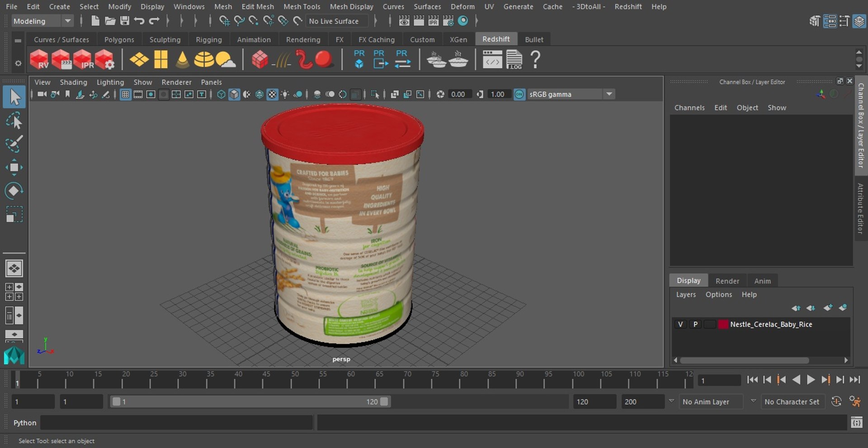Screen dimensions: 868x448
Task: Click the Python command line input
Action: point(177,422)
